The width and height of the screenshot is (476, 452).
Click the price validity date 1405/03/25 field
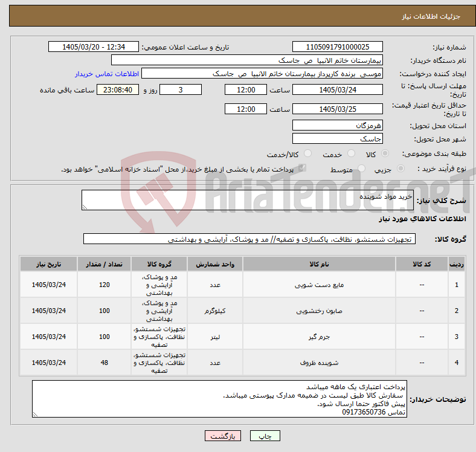[x=337, y=109]
